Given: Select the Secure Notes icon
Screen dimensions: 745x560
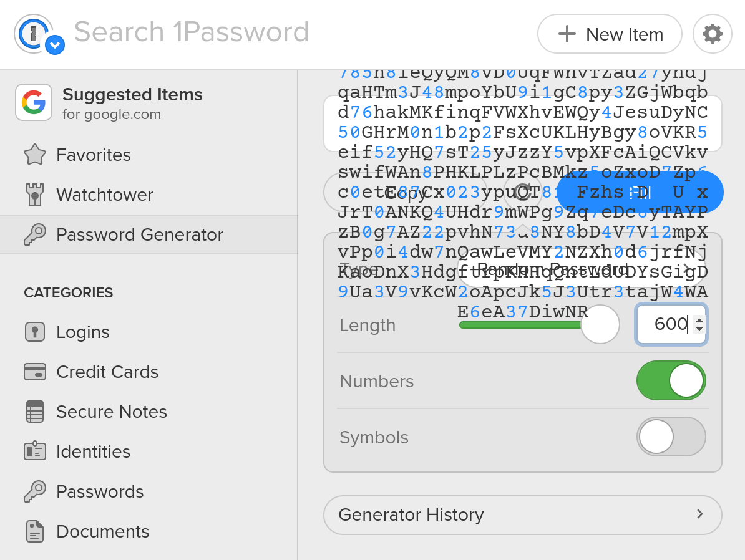Looking at the screenshot, I should pos(35,412).
